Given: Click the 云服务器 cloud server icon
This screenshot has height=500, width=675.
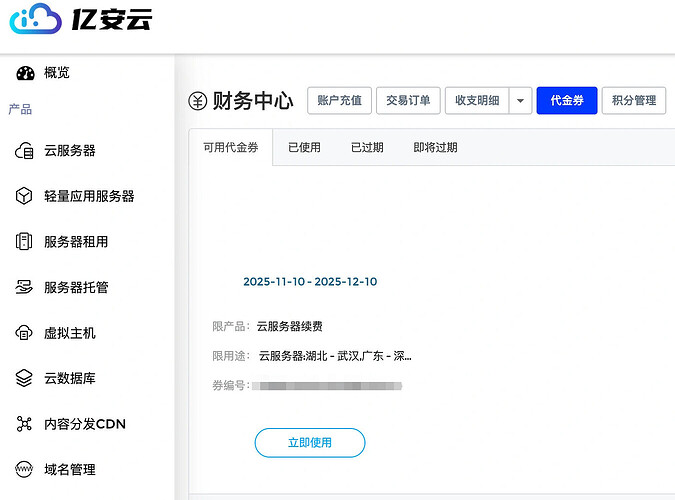Looking at the screenshot, I should coord(25,151).
